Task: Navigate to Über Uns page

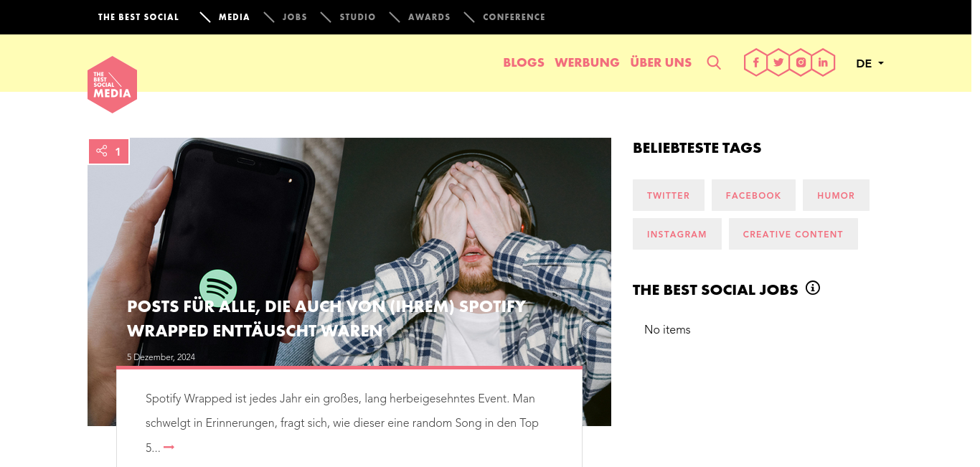Action: 661,62
